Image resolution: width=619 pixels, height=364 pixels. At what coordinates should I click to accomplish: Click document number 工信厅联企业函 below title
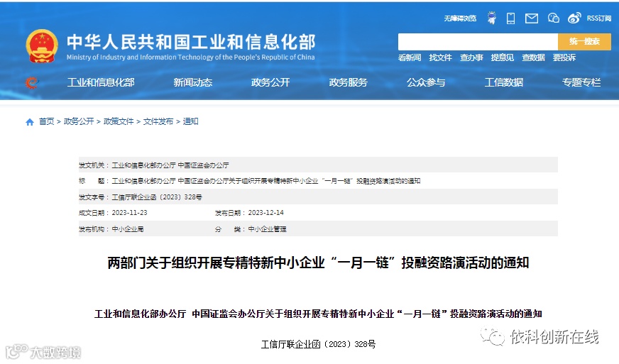pyautogui.click(x=318, y=344)
